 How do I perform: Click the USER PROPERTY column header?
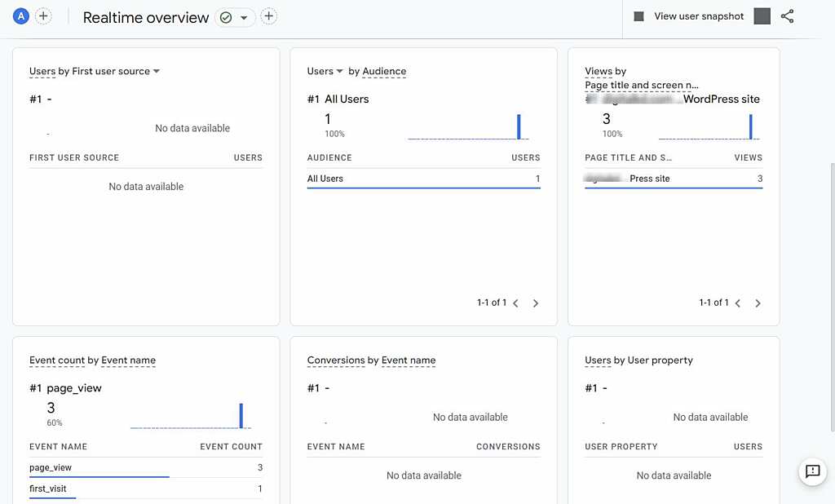click(x=621, y=446)
